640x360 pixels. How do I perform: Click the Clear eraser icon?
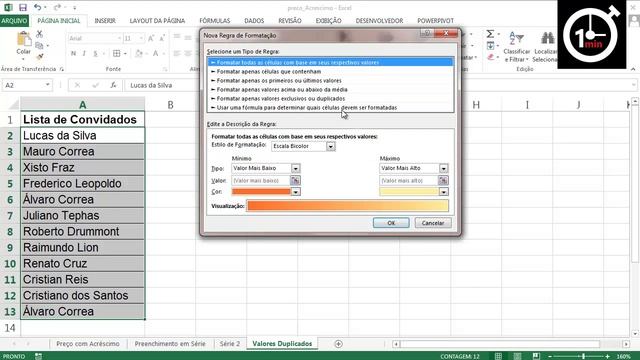tap(491, 57)
